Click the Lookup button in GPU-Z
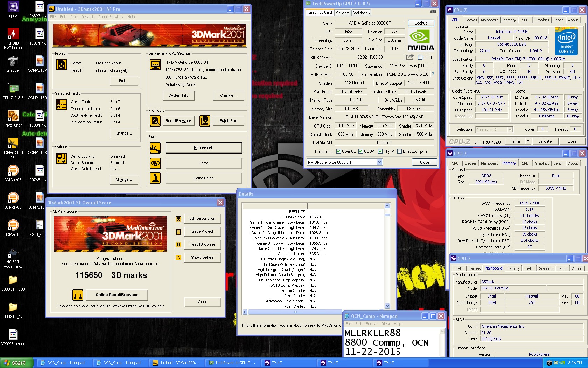 (x=421, y=23)
